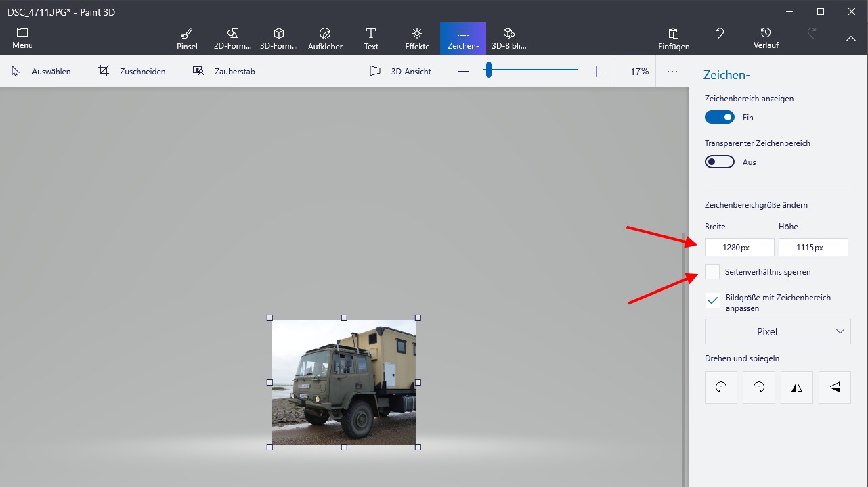Viewport: 868px width, 487px height.
Task: Click the Undo arrow icon
Action: [x=720, y=33]
